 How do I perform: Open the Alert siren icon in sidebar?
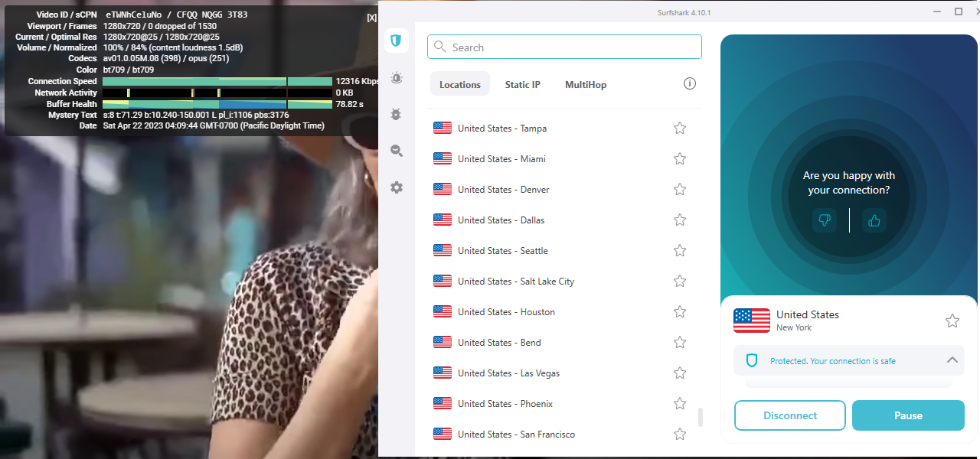click(396, 77)
